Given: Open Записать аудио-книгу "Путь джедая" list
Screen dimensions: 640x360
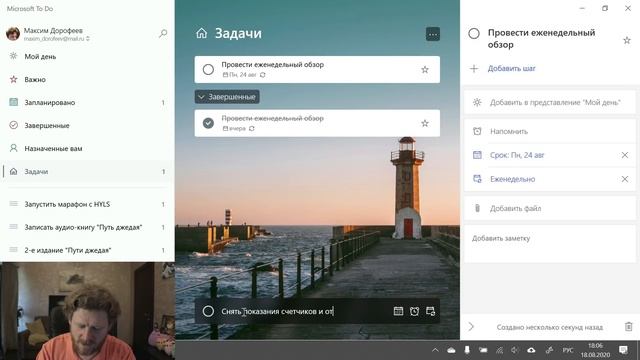Looking at the screenshot, I should [88, 227].
